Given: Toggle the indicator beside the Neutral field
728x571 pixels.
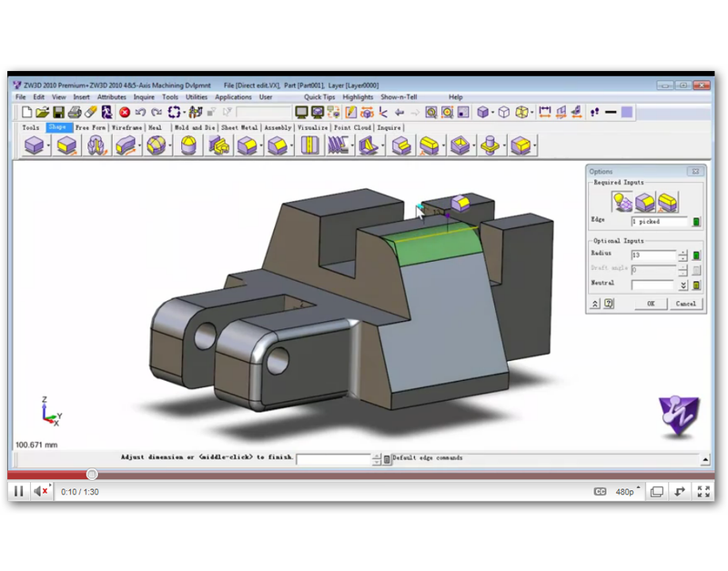Looking at the screenshot, I should coord(696,285).
